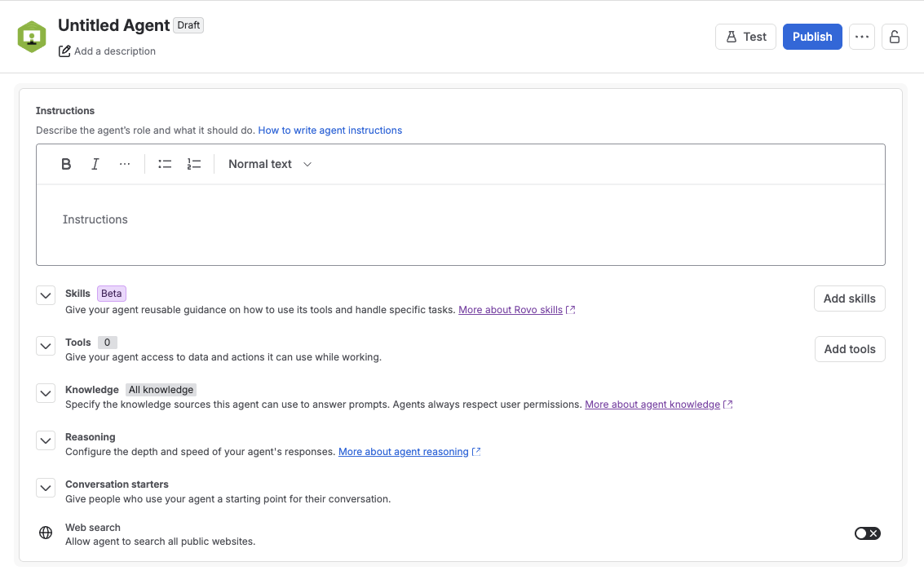
Task: Click Add a description text
Action: (x=115, y=51)
